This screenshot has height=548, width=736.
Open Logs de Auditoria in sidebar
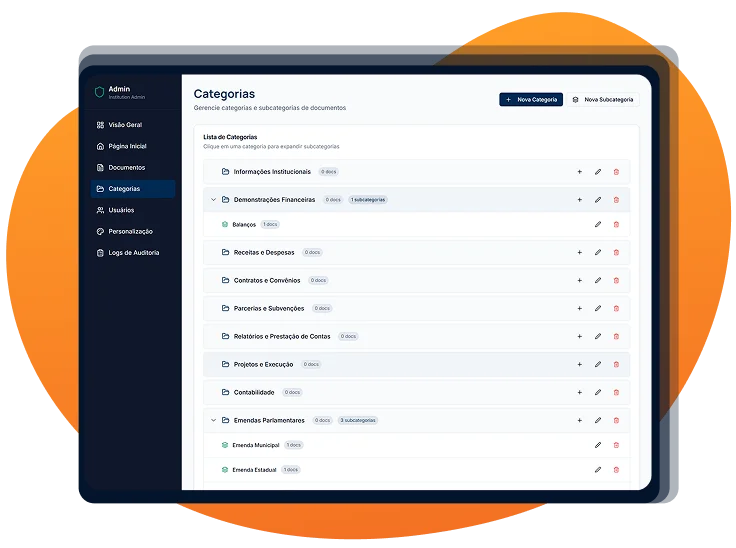(x=133, y=253)
